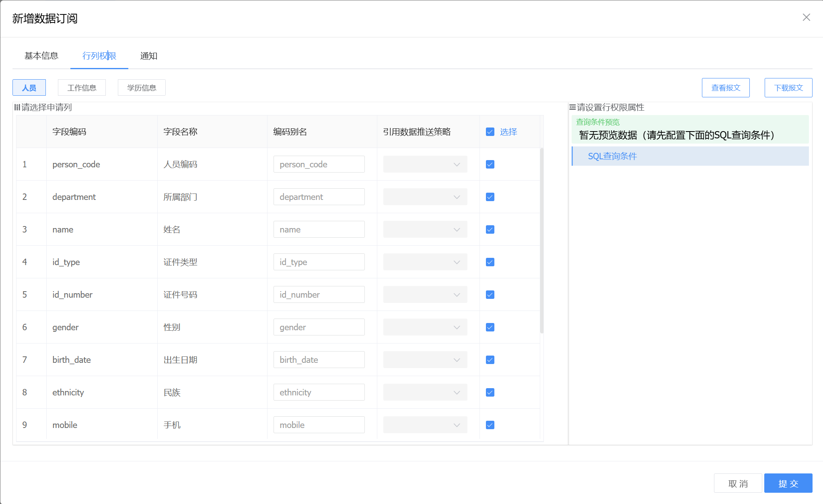This screenshot has width=823, height=504.
Task: Deselect the mobile row checkbox
Action: (x=490, y=425)
